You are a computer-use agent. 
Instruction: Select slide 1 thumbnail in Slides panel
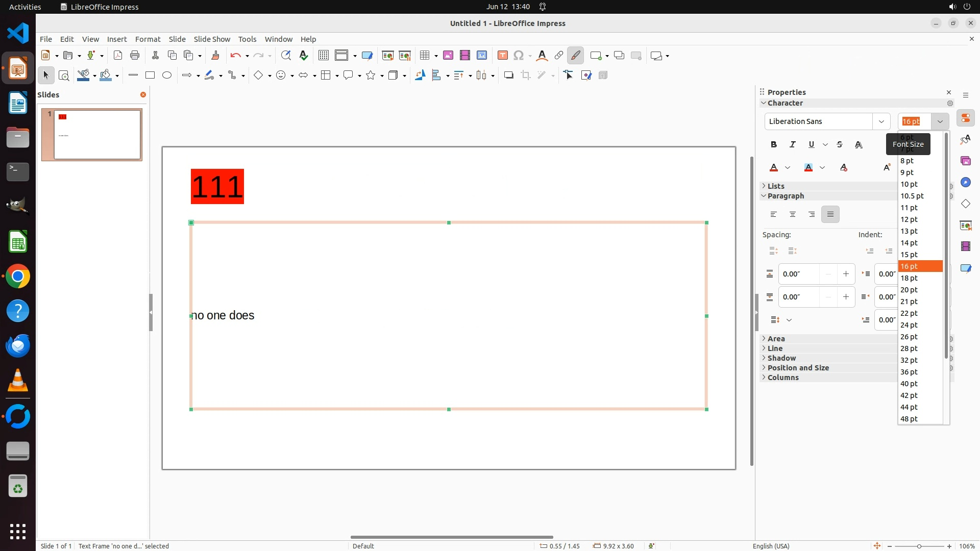click(97, 135)
